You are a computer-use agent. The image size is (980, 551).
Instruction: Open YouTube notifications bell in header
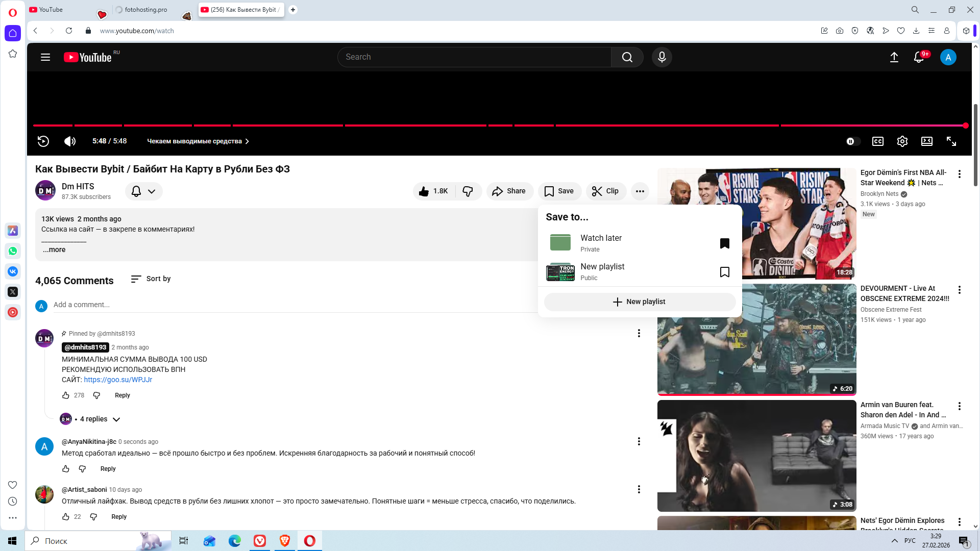coord(919,57)
